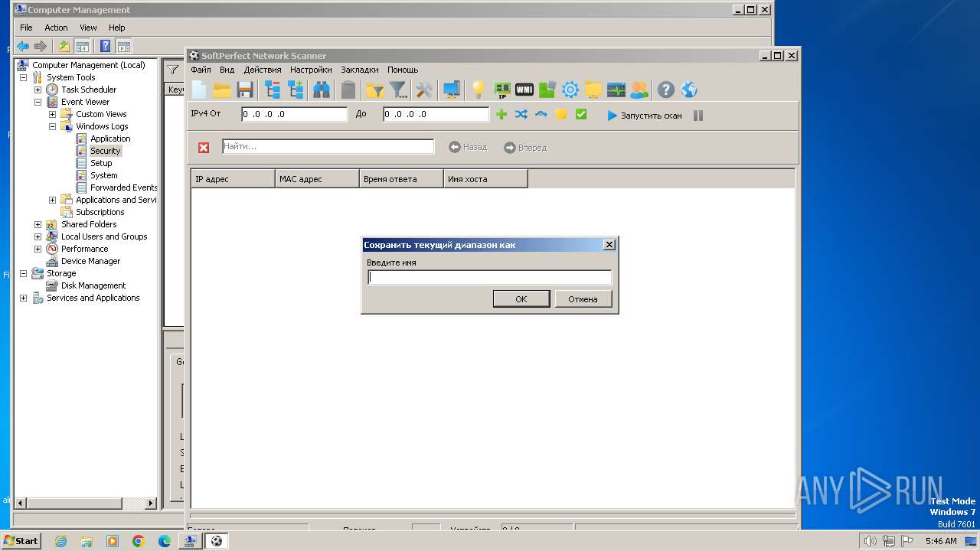The image size is (980, 551).
Task: Open the wrench and screwdriver options icon
Action: (x=424, y=90)
